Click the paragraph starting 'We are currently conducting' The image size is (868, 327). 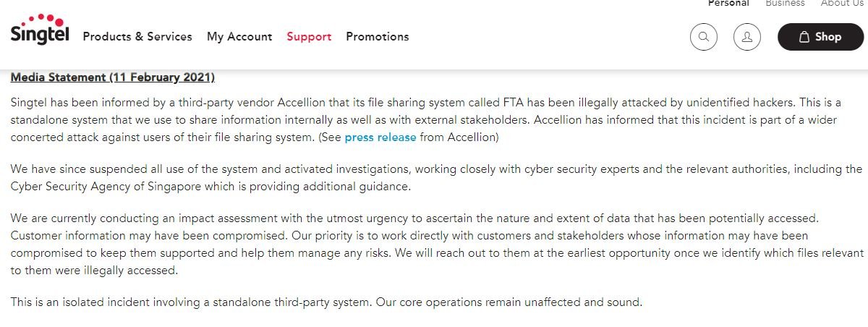click(x=437, y=245)
